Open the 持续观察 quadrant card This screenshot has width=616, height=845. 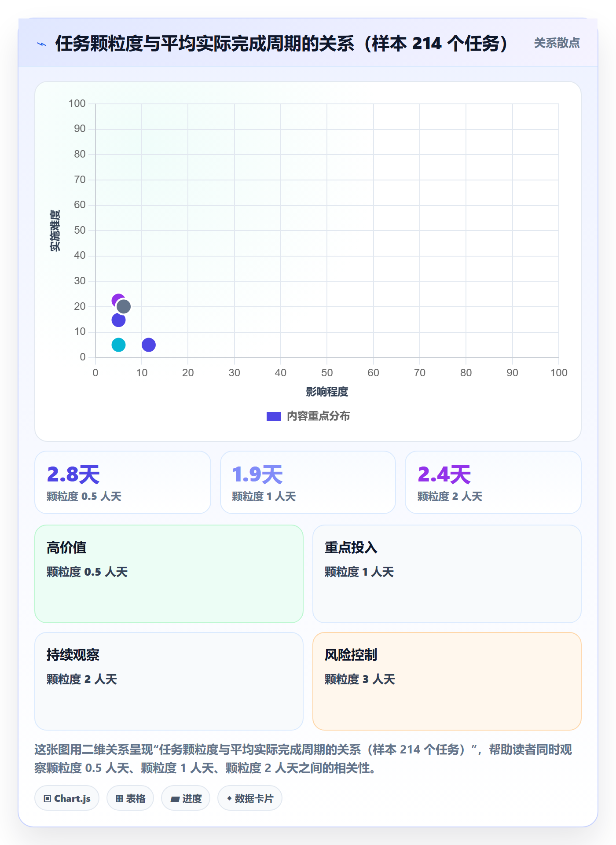coord(169,681)
